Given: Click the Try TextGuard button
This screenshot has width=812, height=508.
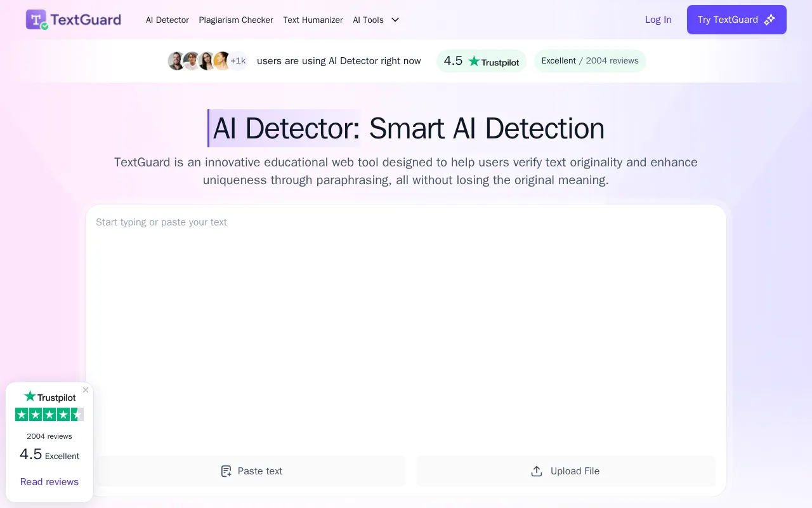Looking at the screenshot, I should coord(737,20).
